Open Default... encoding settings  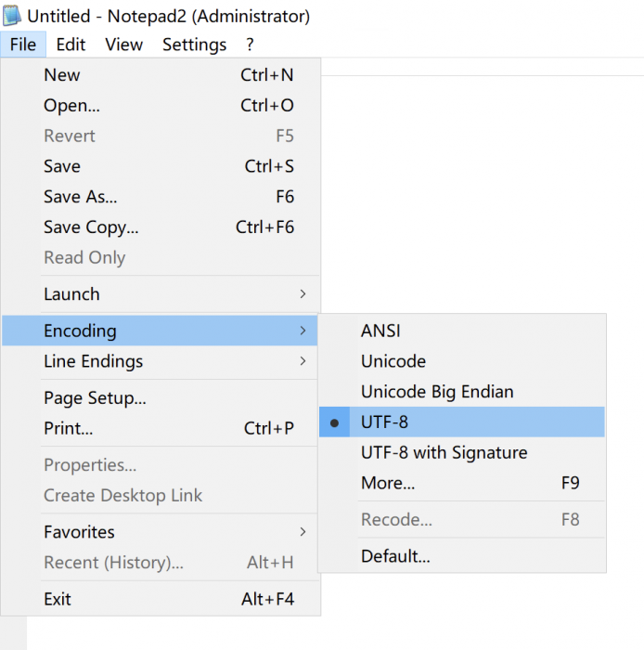pyautogui.click(x=462, y=556)
